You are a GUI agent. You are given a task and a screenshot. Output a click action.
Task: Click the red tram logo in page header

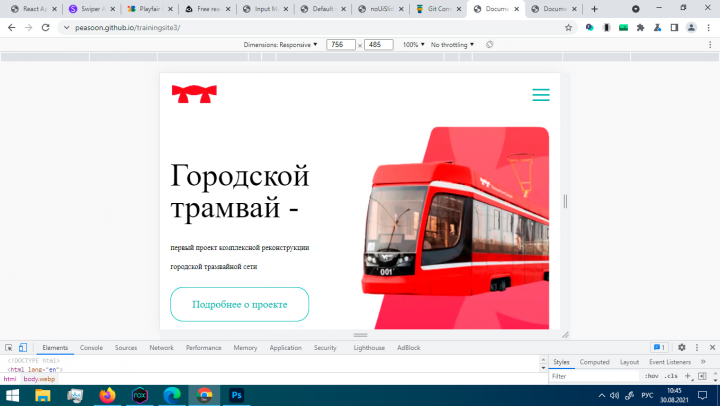click(194, 94)
